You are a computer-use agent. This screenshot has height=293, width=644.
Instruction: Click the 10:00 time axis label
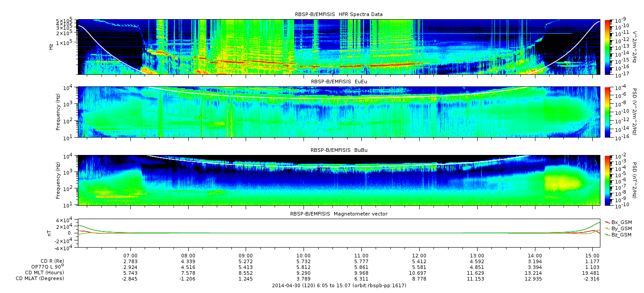pyautogui.click(x=304, y=256)
